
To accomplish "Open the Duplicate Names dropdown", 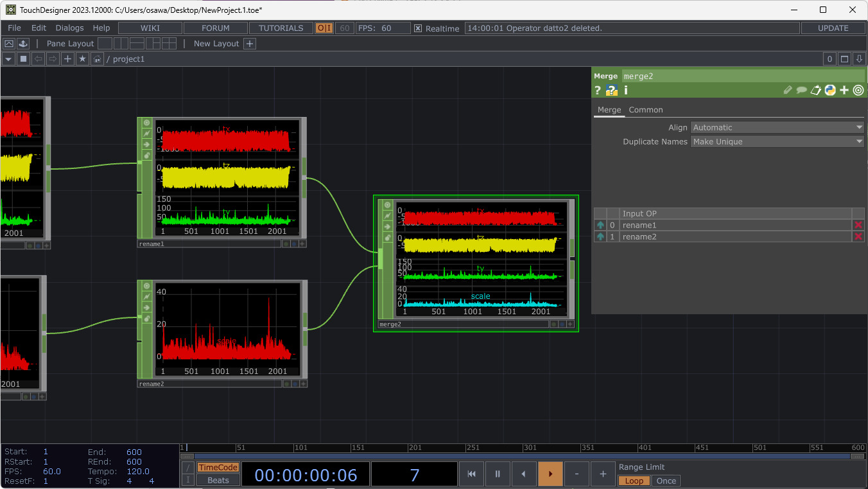I will [x=777, y=141].
